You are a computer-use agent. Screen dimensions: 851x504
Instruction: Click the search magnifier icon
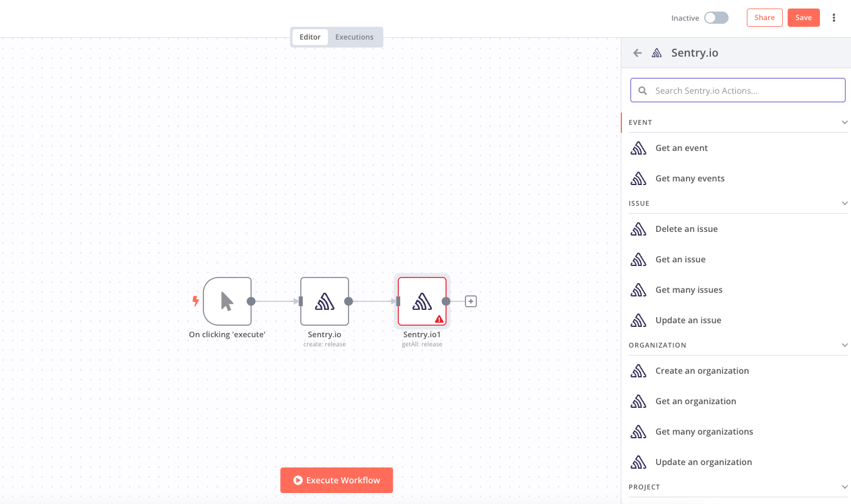(x=643, y=91)
